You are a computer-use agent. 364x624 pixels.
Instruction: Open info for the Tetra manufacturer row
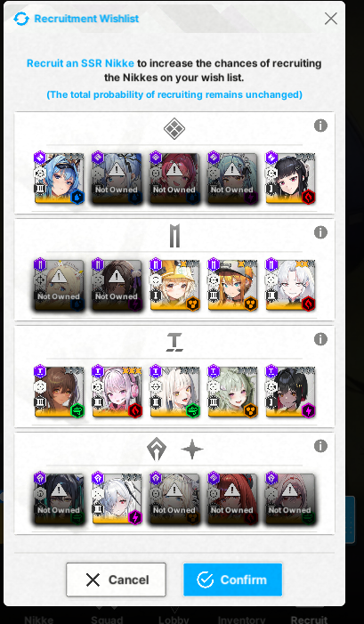click(x=320, y=339)
